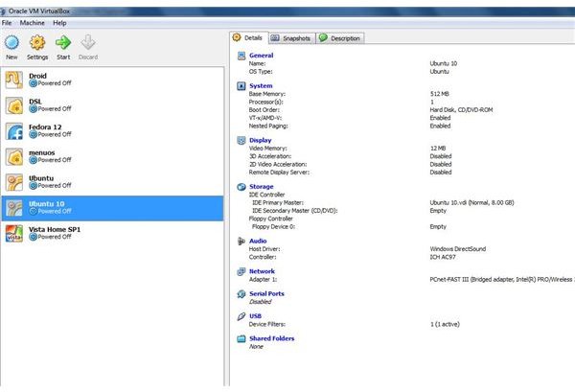The height and width of the screenshot is (392, 575).
Task: Click the Network section icon
Action: pyautogui.click(x=241, y=272)
